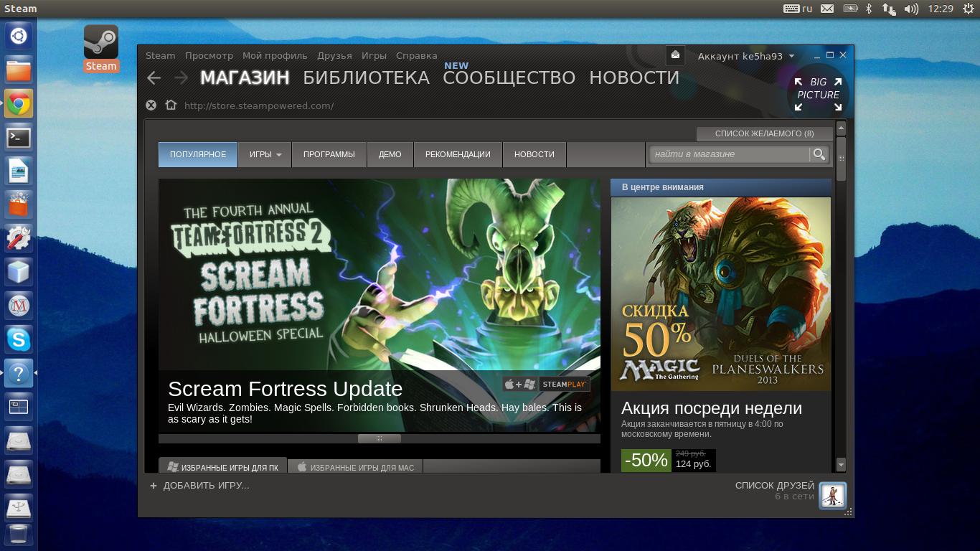Launch Google Chrome from the launcher

coord(19,103)
